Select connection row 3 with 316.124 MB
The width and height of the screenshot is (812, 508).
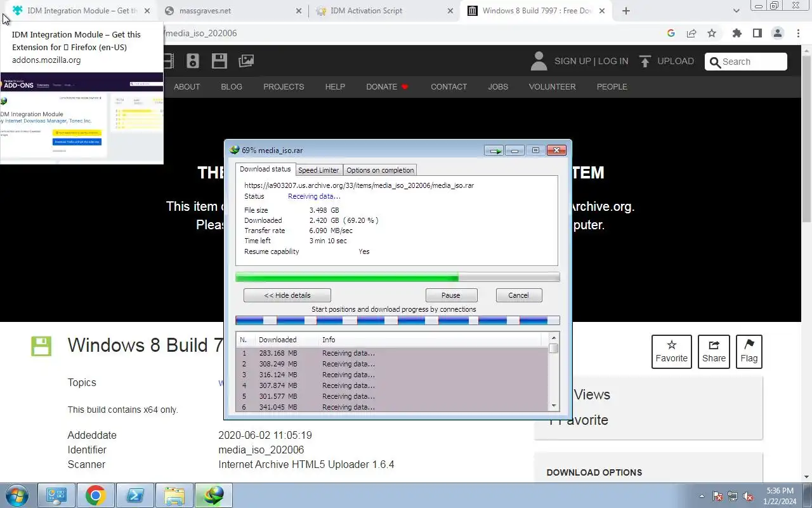(x=392, y=375)
